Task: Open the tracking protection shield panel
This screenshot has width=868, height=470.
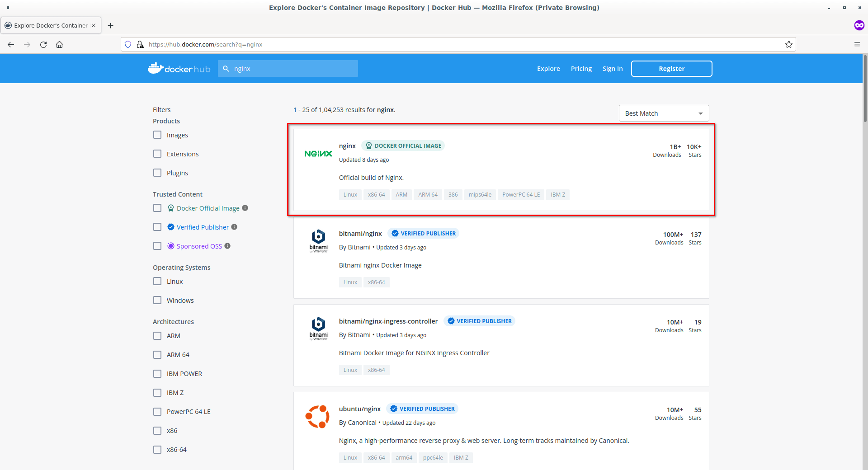Action: point(128,44)
